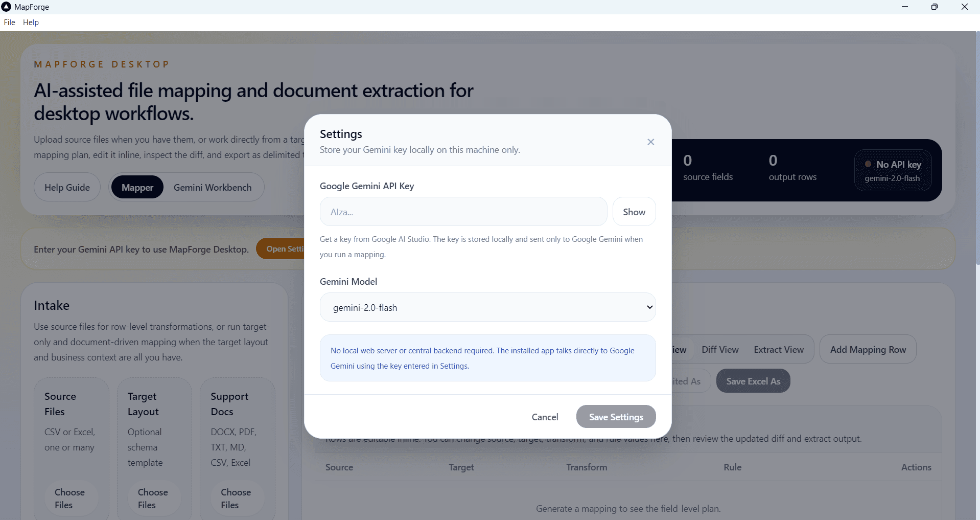Click the '0 source fields' counter
Viewport: 980px width, 520px height.
[708, 168]
